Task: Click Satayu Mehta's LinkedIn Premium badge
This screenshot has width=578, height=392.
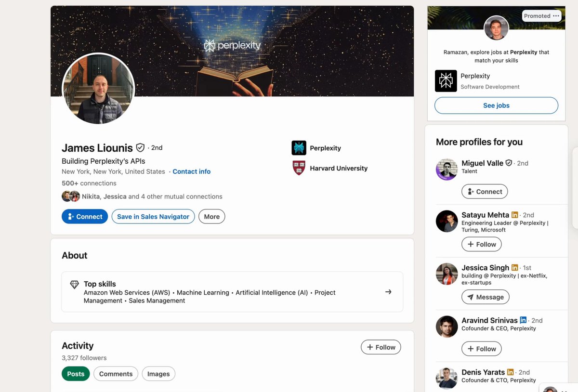Action: (514, 215)
